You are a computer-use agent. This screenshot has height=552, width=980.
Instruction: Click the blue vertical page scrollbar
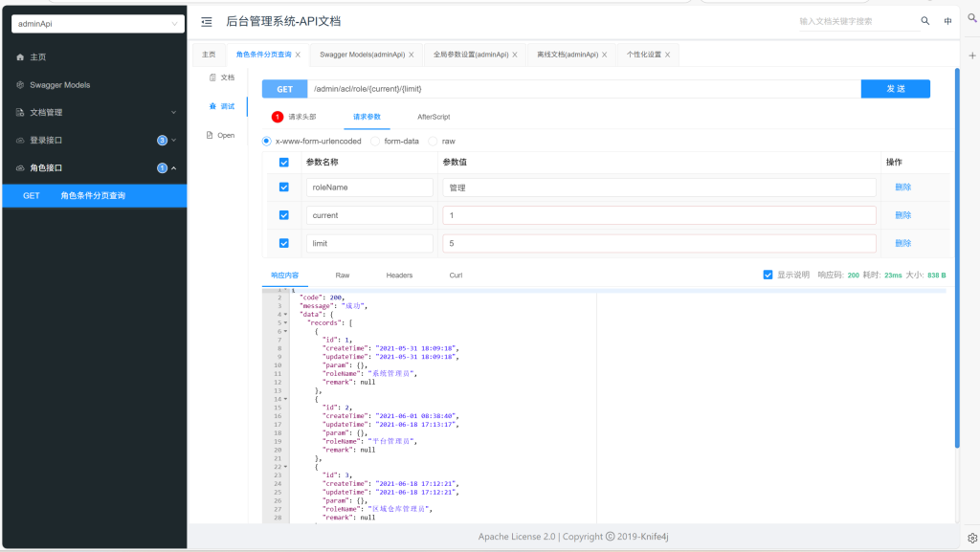pyautogui.click(x=956, y=258)
